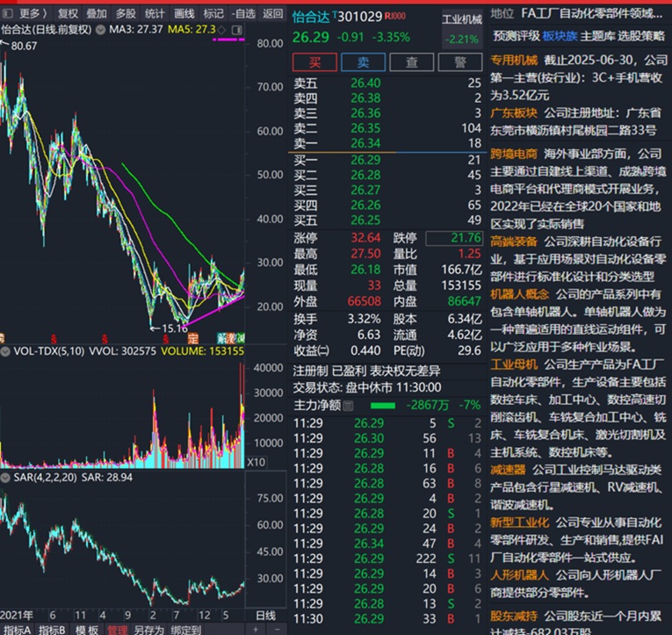Remove stock via -自选 button

pyautogui.click(x=243, y=14)
